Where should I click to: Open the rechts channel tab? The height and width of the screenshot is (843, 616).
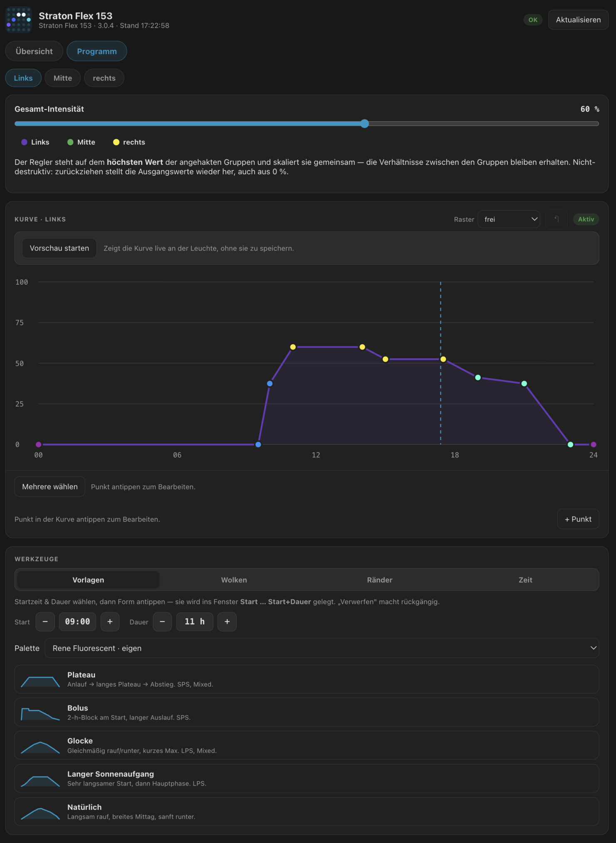coord(104,78)
